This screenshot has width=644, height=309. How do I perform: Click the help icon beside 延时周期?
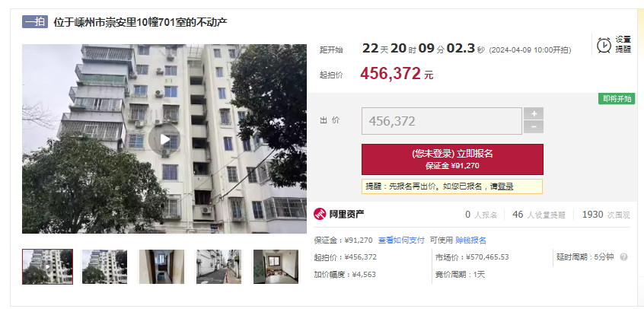coord(623,257)
